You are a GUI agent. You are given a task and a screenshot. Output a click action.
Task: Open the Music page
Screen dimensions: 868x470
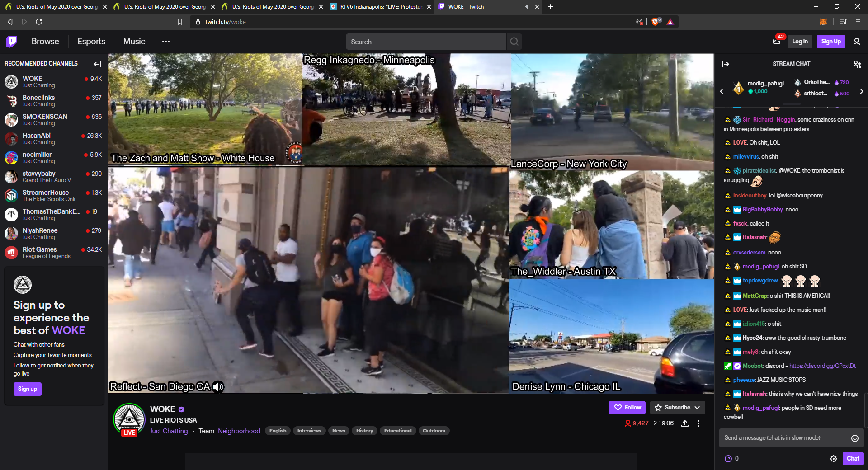click(134, 42)
